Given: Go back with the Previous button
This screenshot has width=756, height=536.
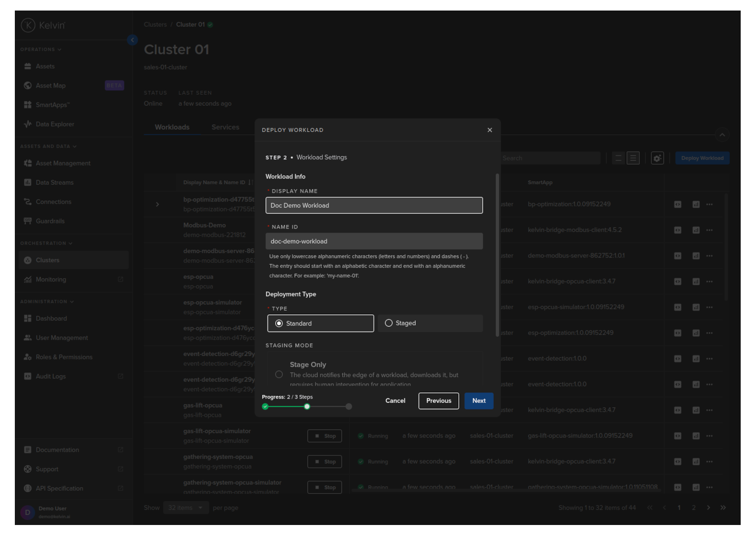Looking at the screenshot, I should [438, 401].
